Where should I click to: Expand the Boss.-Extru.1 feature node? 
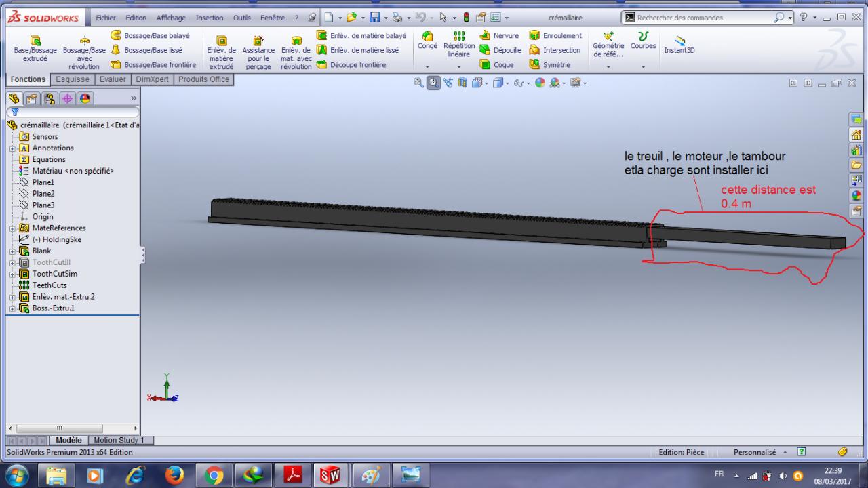coord(12,308)
